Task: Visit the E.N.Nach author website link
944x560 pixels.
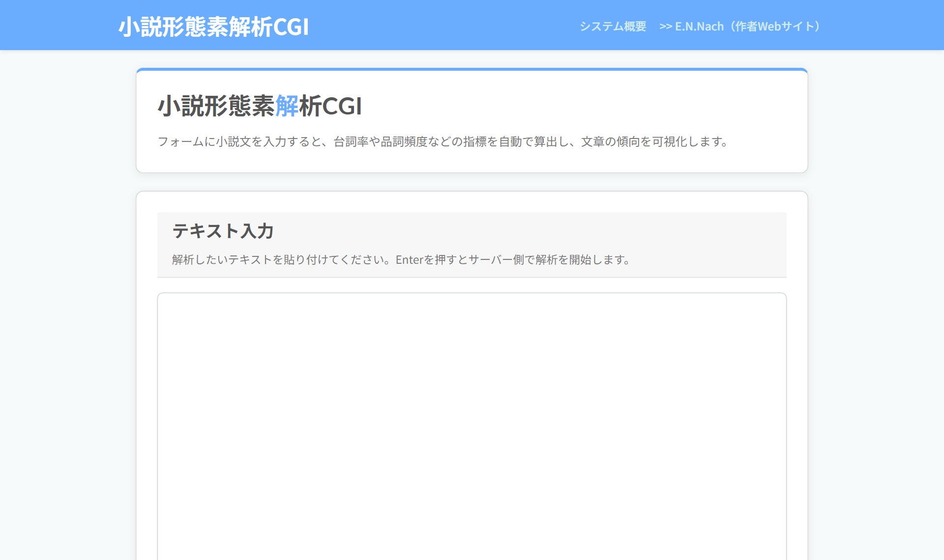Action: (x=740, y=27)
